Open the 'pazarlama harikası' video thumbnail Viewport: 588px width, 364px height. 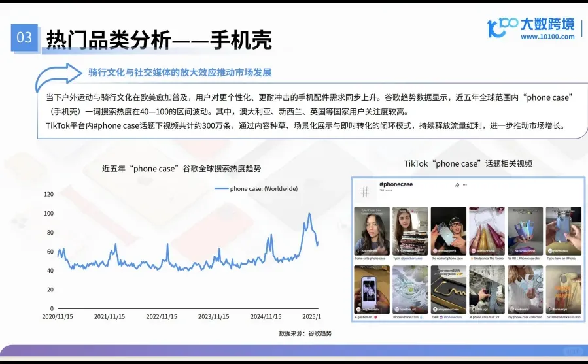[x=564, y=290]
